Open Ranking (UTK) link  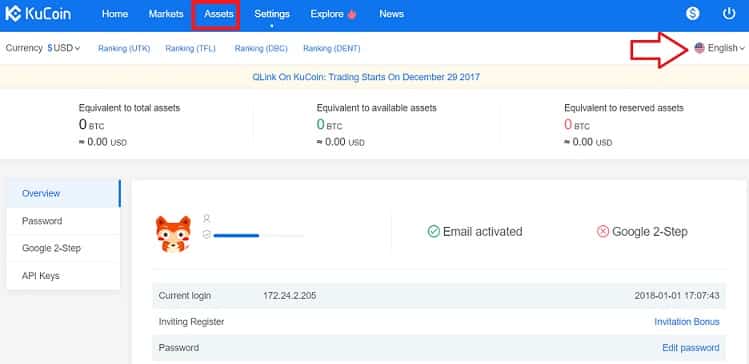point(124,48)
